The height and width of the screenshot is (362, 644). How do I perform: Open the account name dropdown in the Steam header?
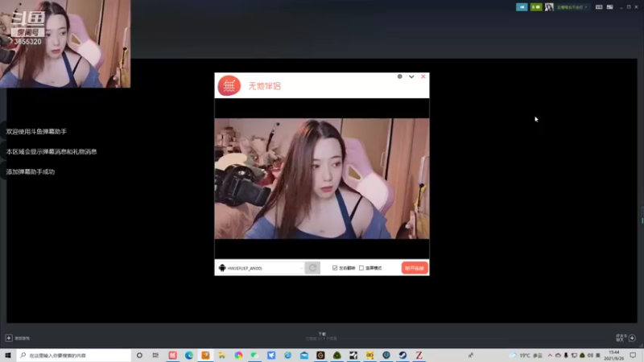point(572,7)
